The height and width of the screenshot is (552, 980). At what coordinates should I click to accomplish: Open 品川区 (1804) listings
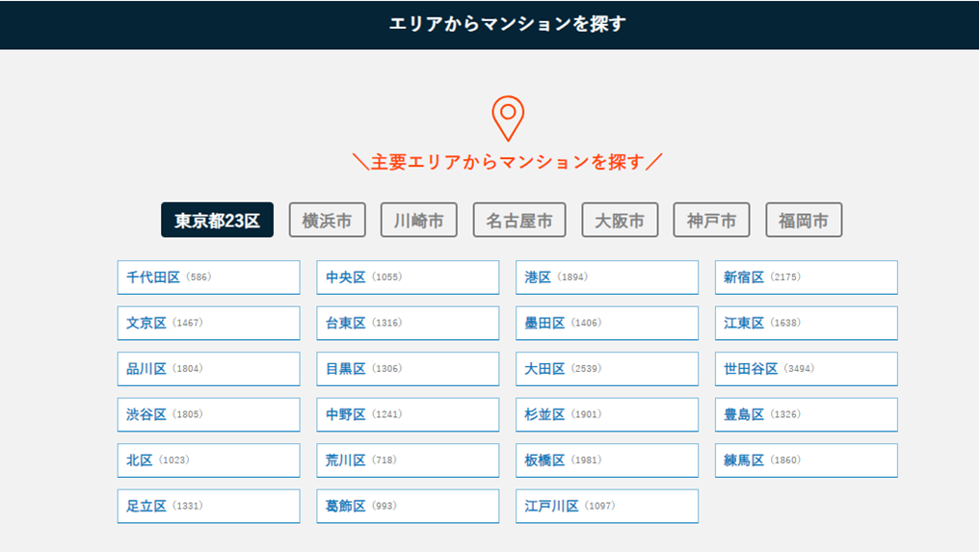pos(209,369)
